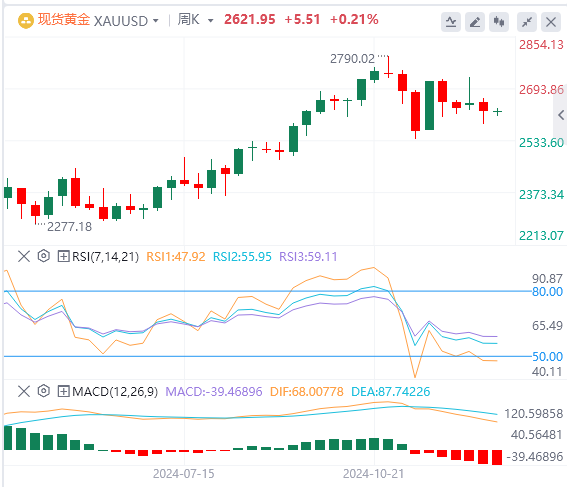Open the indicator line chart tool icon
The width and height of the screenshot is (567, 487).
pyautogui.click(x=451, y=22)
